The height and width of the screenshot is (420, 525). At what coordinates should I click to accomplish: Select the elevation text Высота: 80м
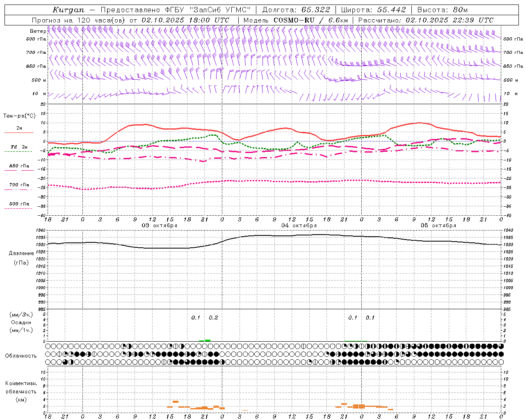coord(443,10)
